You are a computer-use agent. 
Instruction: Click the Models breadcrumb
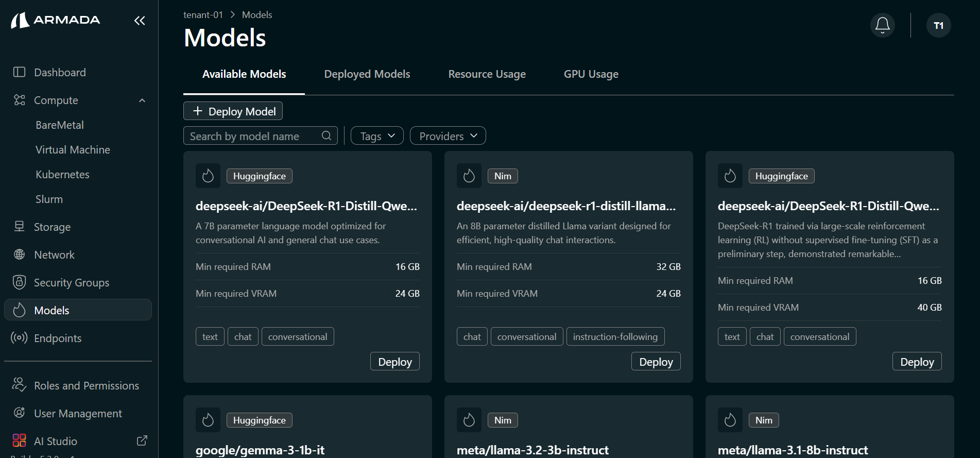point(257,15)
